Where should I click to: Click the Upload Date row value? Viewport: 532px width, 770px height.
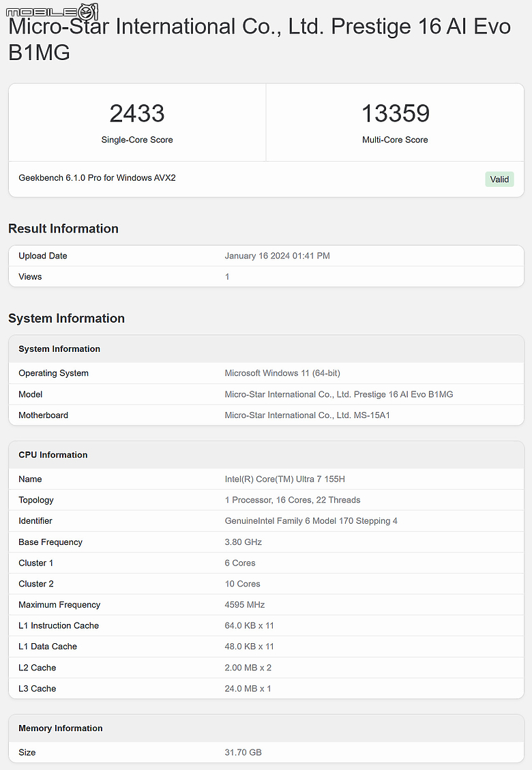tap(277, 256)
